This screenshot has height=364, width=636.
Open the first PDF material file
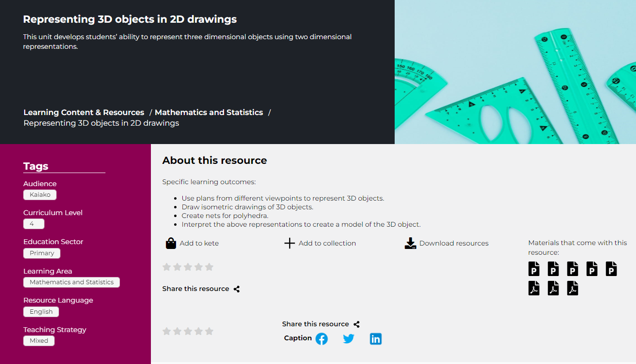point(534,288)
